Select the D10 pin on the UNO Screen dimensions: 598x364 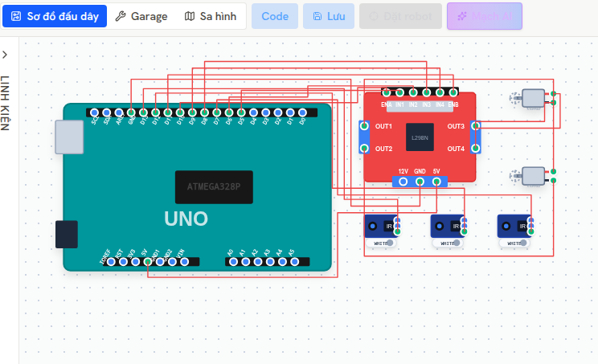pos(180,112)
